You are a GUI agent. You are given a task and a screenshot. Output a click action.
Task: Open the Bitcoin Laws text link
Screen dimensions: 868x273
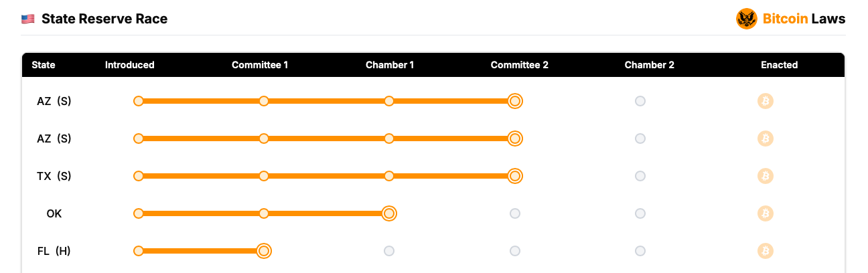pyautogui.click(x=804, y=19)
